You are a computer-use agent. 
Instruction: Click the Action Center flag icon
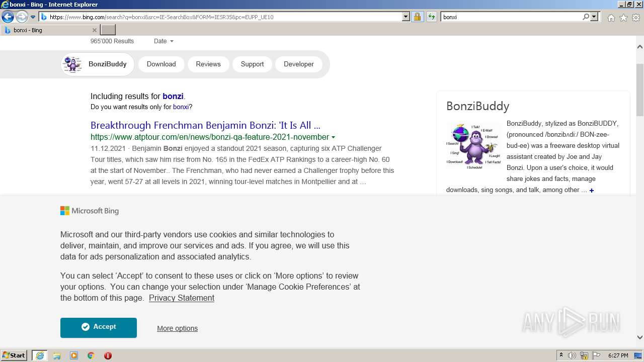click(596, 355)
